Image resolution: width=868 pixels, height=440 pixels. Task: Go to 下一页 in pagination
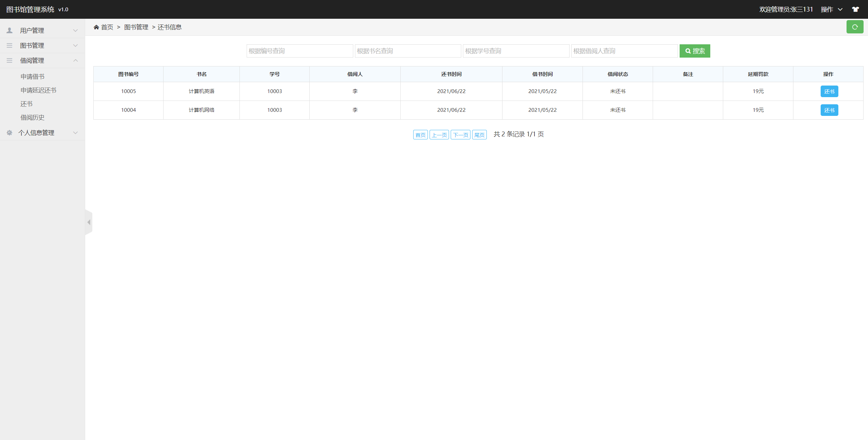click(x=460, y=135)
